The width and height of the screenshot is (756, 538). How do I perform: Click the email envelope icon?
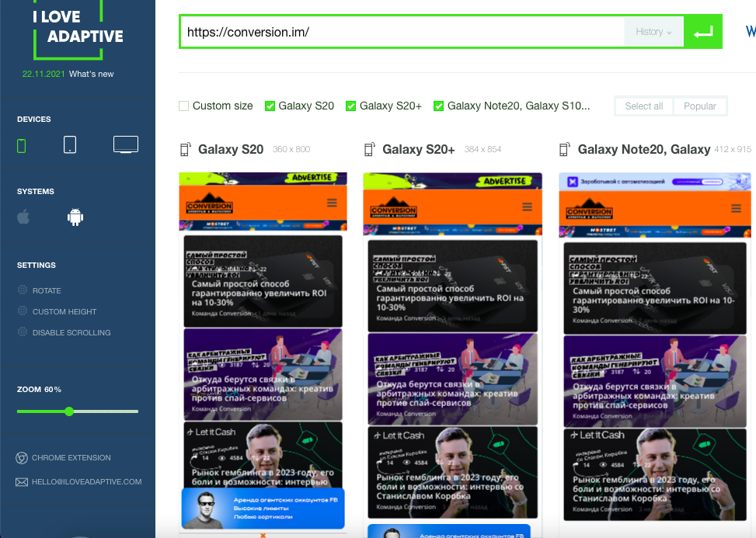pyautogui.click(x=22, y=482)
